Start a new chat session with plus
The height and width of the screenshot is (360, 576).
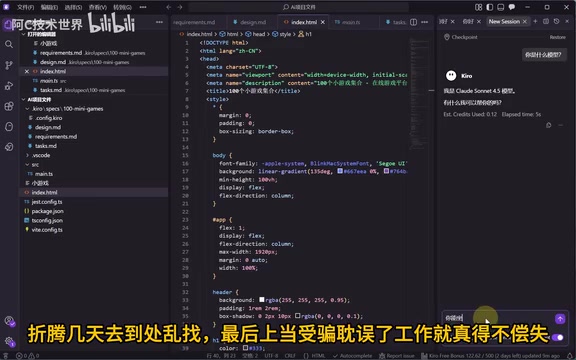(x=535, y=21)
